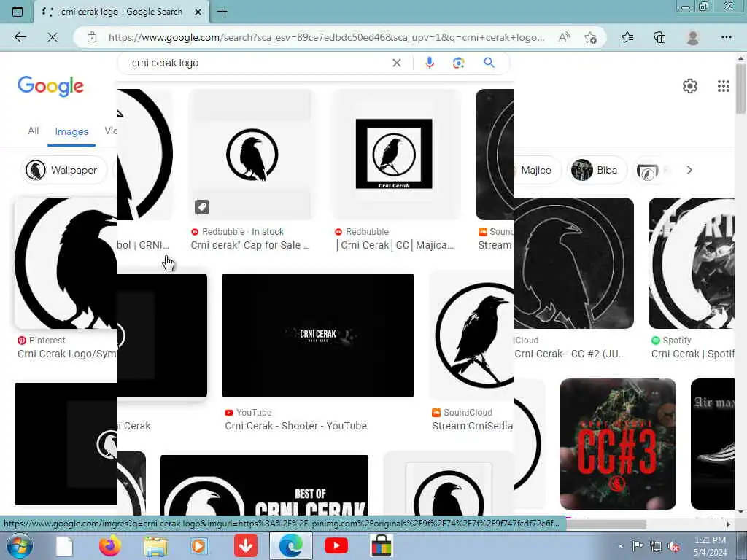Close the crni cerak logo tab

click(x=198, y=12)
